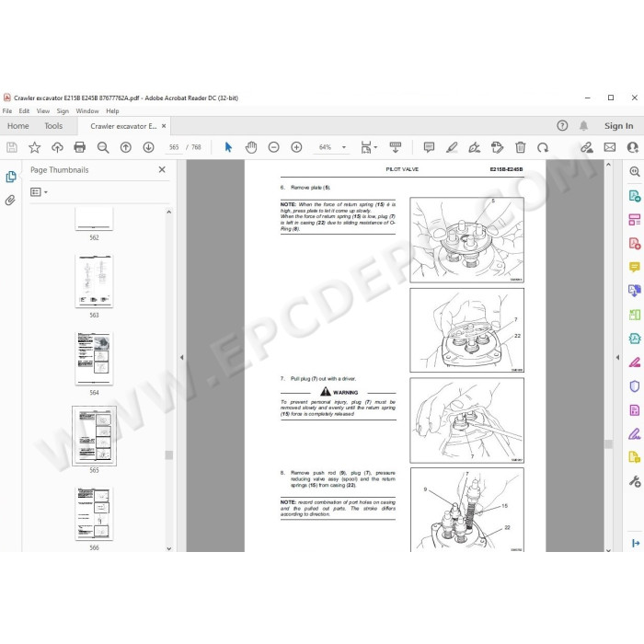Open Fill & Sign pen tool
This screenshot has width=644, height=644.
tap(635, 433)
